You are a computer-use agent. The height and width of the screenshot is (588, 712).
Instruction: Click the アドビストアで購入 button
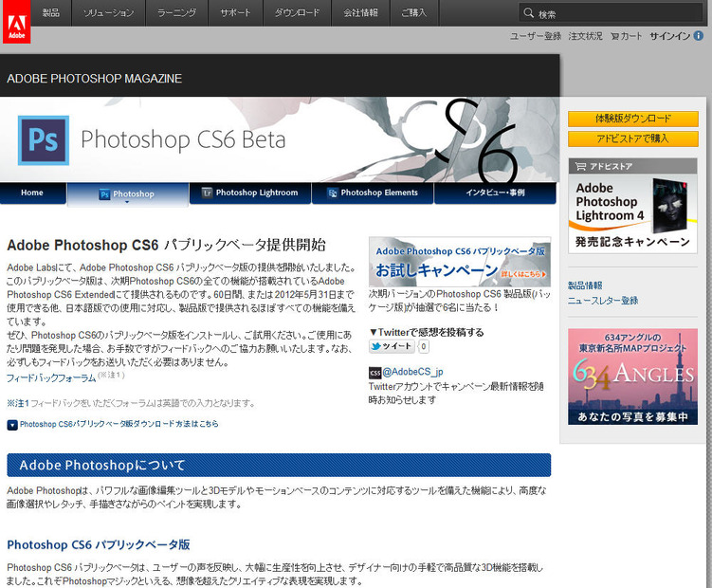(633, 138)
